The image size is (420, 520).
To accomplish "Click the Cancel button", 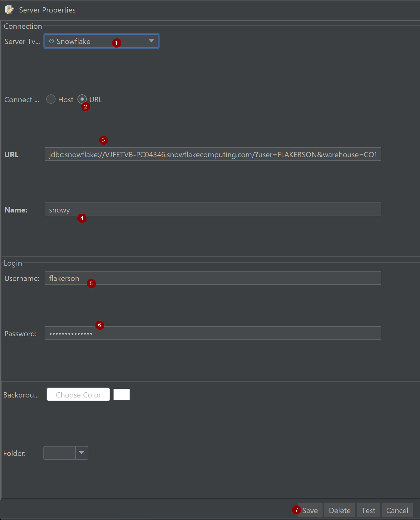I will (397, 510).
